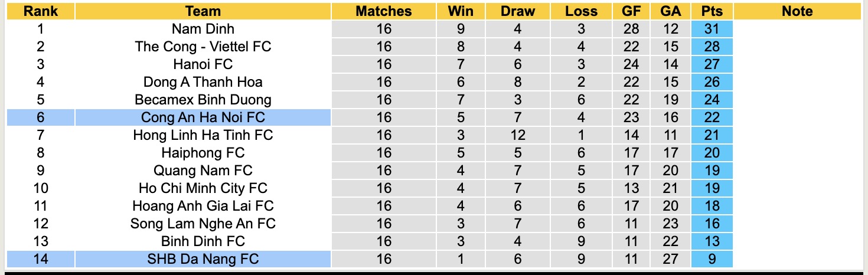Click the GF column header
Image resolution: width=868 pixels, height=275 pixels.
(632, 11)
